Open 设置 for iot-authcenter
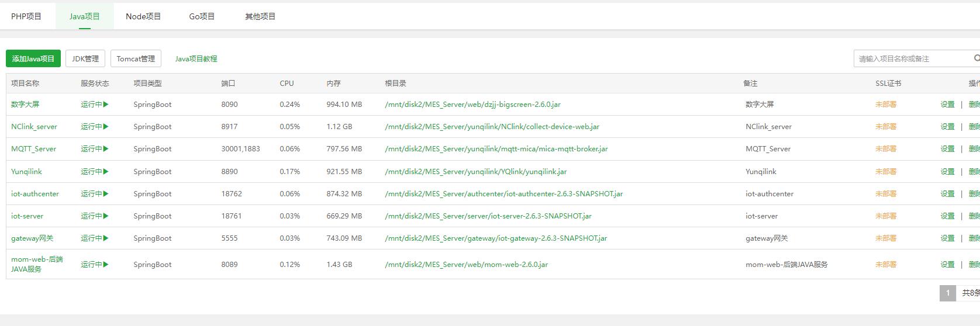Screen dimensions: 980x326 pyautogui.click(x=947, y=193)
